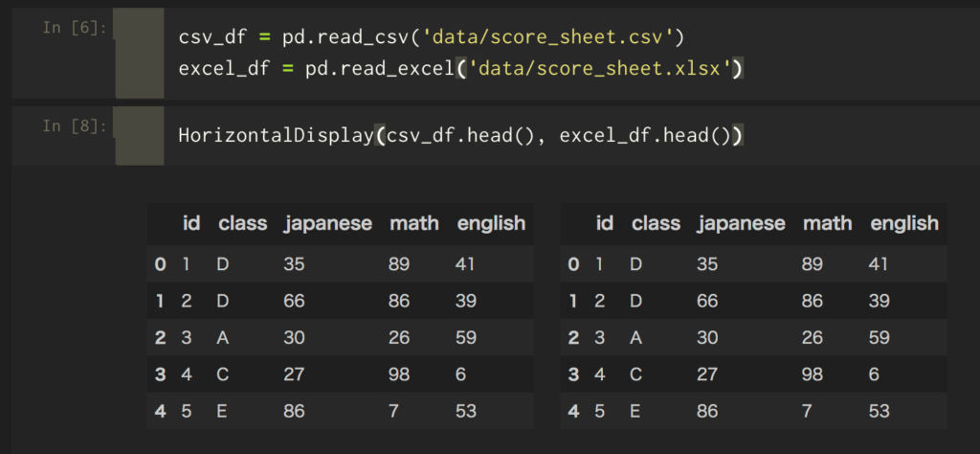The width and height of the screenshot is (980, 454).
Task: Click math value 7 in left table
Action: (393, 412)
